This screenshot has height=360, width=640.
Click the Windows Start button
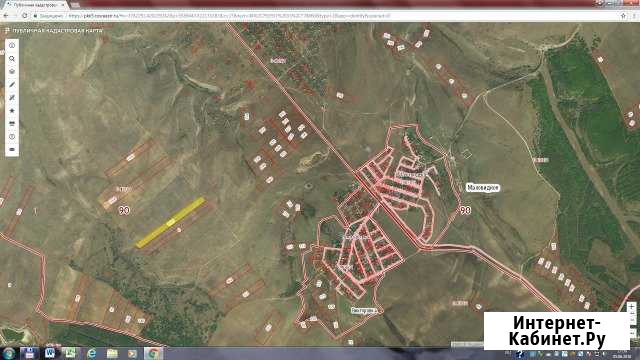click(8, 353)
